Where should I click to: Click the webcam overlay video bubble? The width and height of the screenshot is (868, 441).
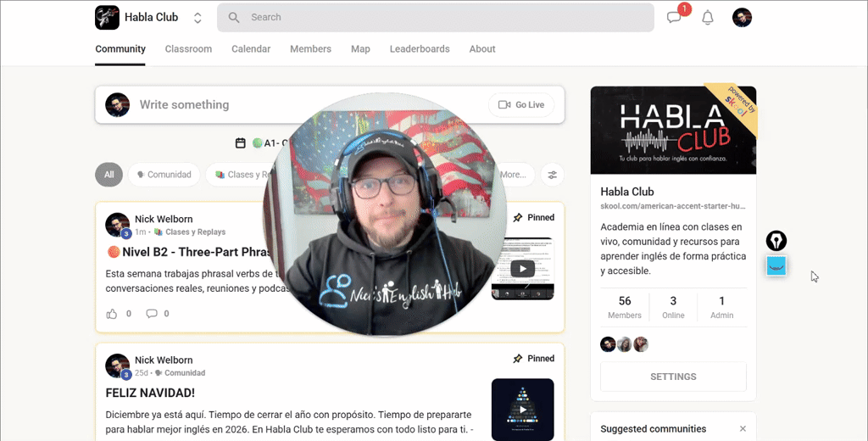(x=386, y=214)
